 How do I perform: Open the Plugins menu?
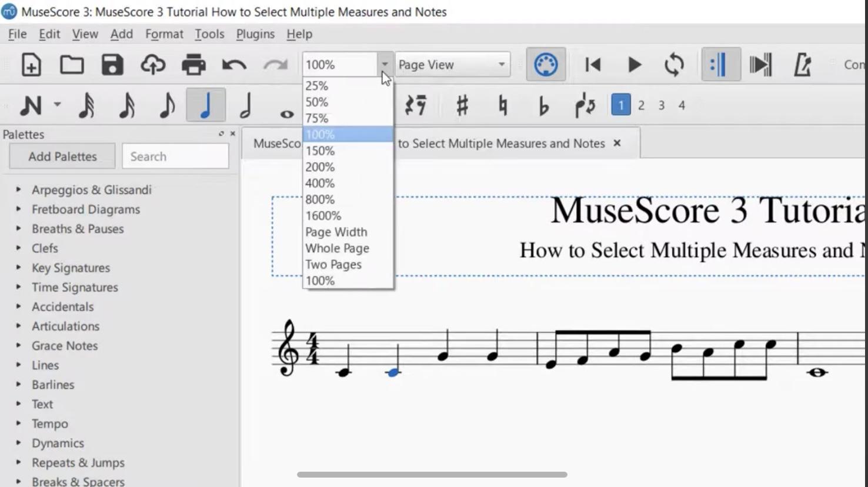(255, 34)
